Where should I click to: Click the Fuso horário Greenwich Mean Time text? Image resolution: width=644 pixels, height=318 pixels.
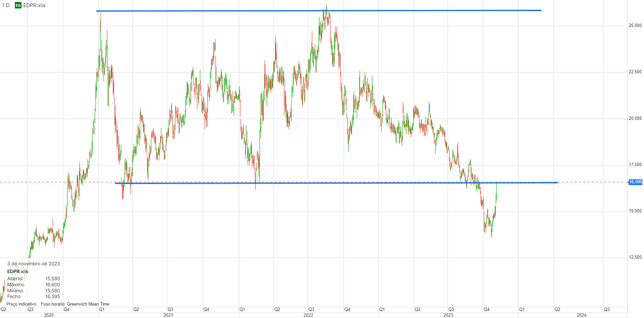coord(75,304)
